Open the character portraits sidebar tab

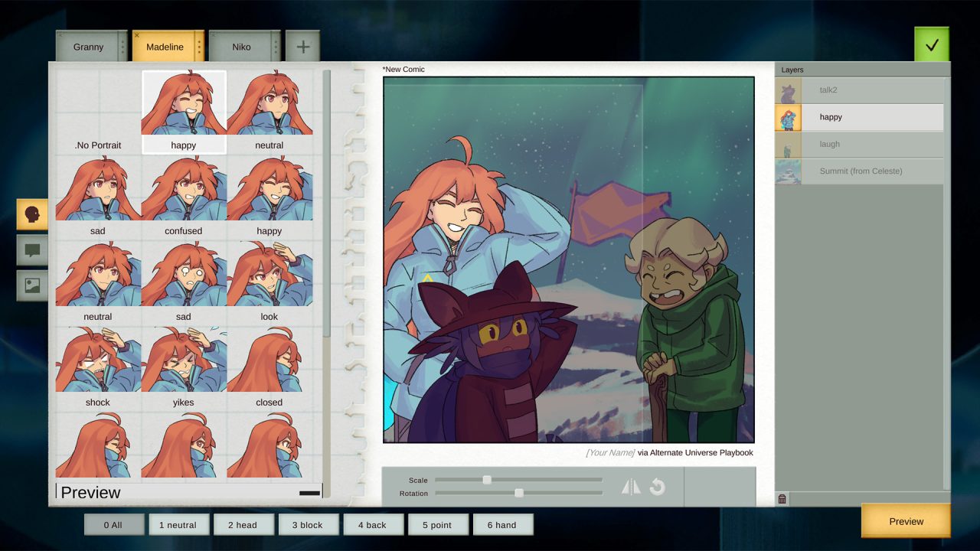pos(32,214)
